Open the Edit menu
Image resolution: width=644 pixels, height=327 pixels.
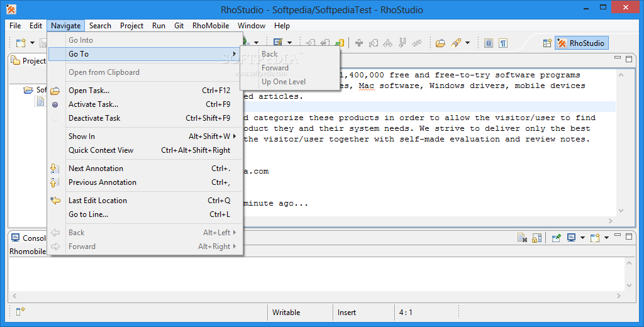pos(36,26)
